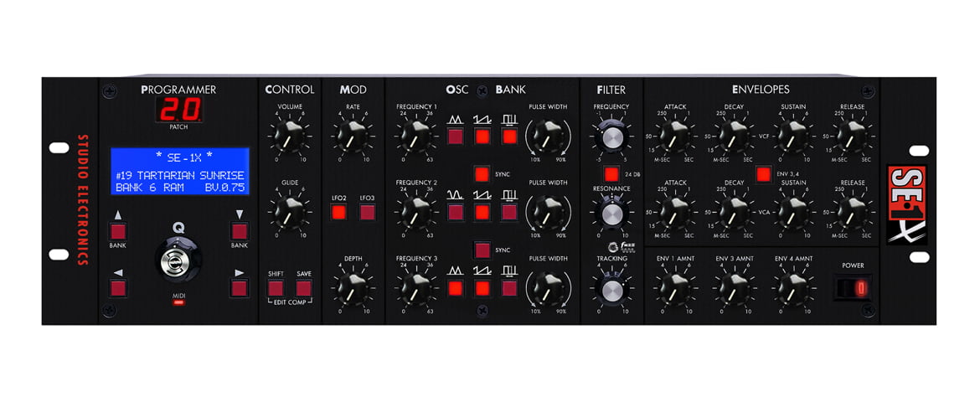Click the Q rotary encoder
This screenshot has height=402, width=980.
(x=178, y=260)
